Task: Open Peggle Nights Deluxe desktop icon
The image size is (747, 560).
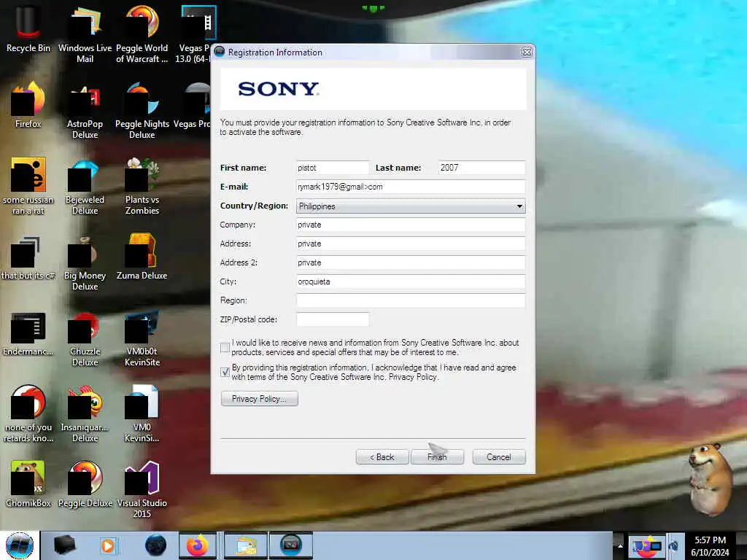Action: point(142,111)
